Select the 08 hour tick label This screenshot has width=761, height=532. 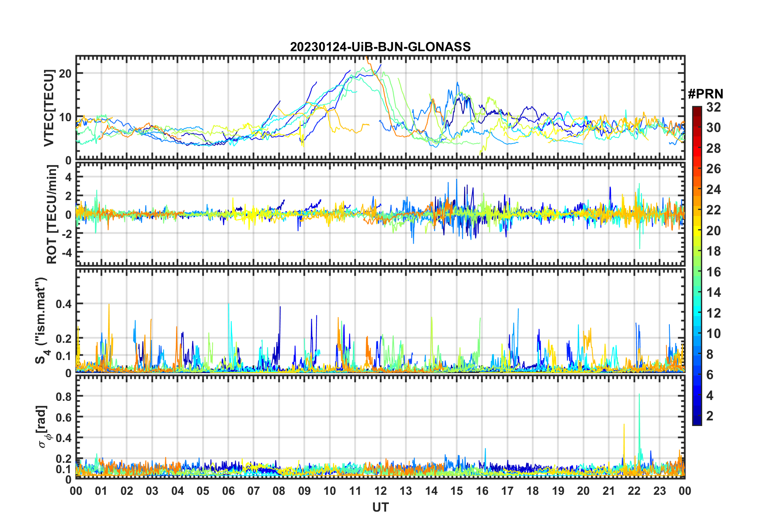pyautogui.click(x=279, y=491)
